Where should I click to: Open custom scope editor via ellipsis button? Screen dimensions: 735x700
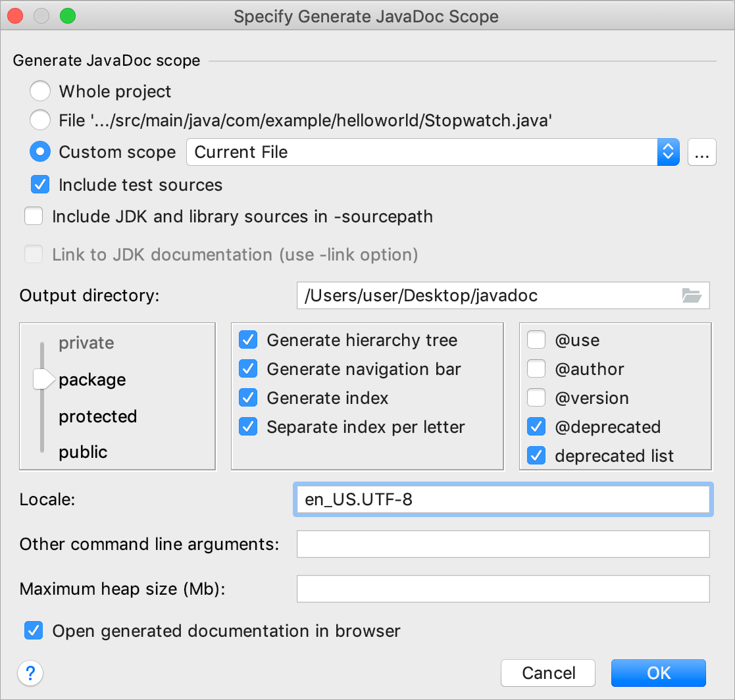pyautogui.click(x=701, y=152)
